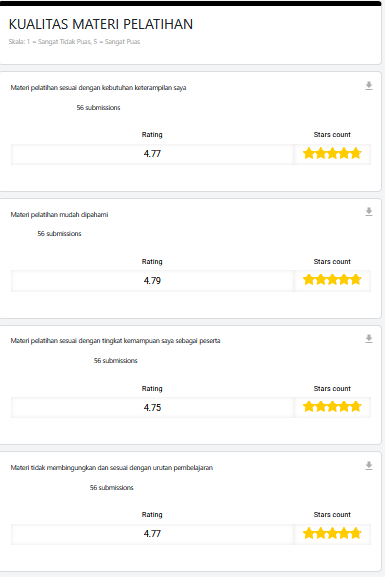Click rating value 4.79
Screen dimensions: 385x577
(152, 281)
